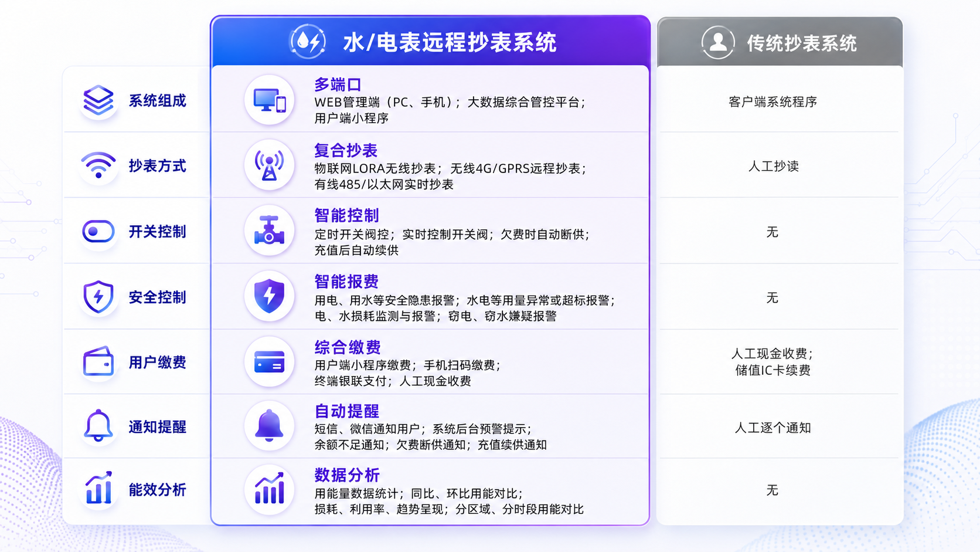Click the credit card icon for 综合缴费
This screenshot has height=552, width=980.
270,362
